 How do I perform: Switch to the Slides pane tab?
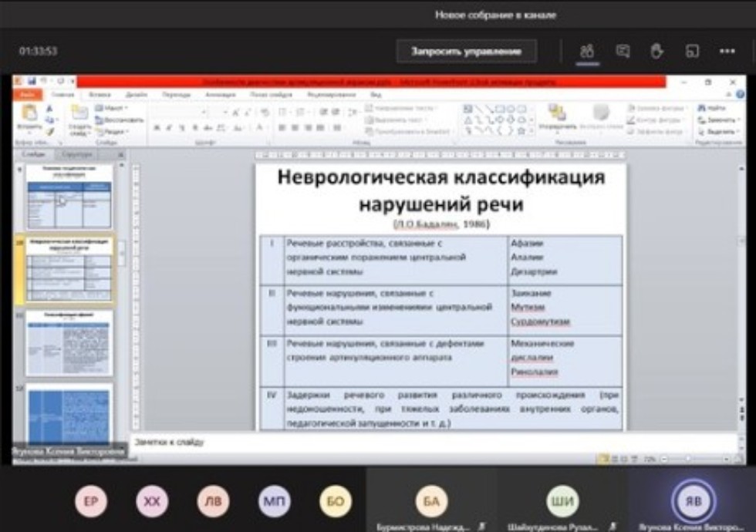click(x=35, y=154)
